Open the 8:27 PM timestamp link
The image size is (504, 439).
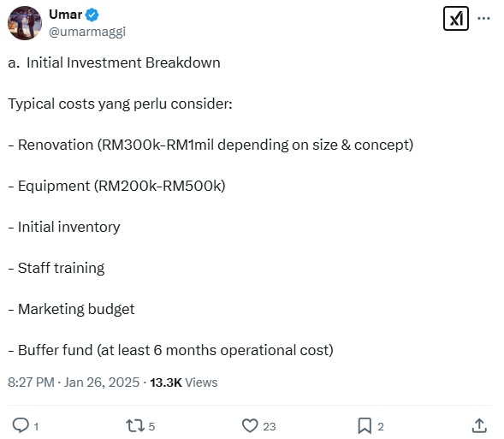pyautogui.click(x=31, y=383)
